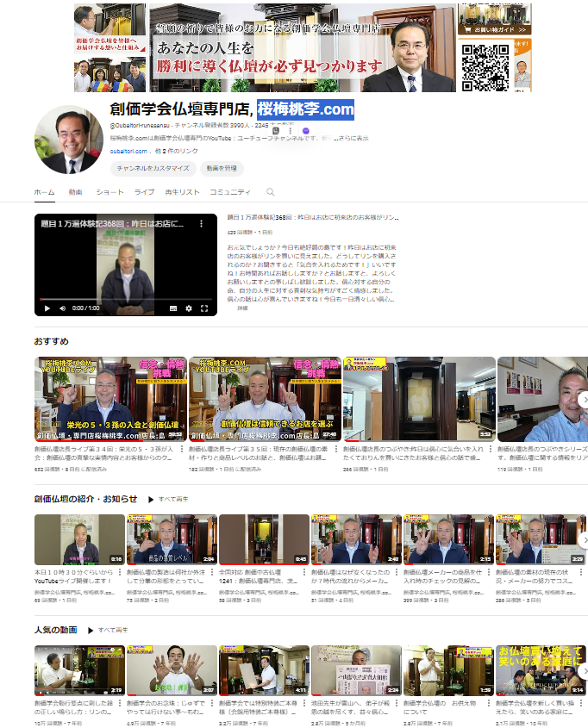Image resolution: width=588 pixels, height=728 pixels.
Task: Click the channel search magnifier icon
Action: 271,192
